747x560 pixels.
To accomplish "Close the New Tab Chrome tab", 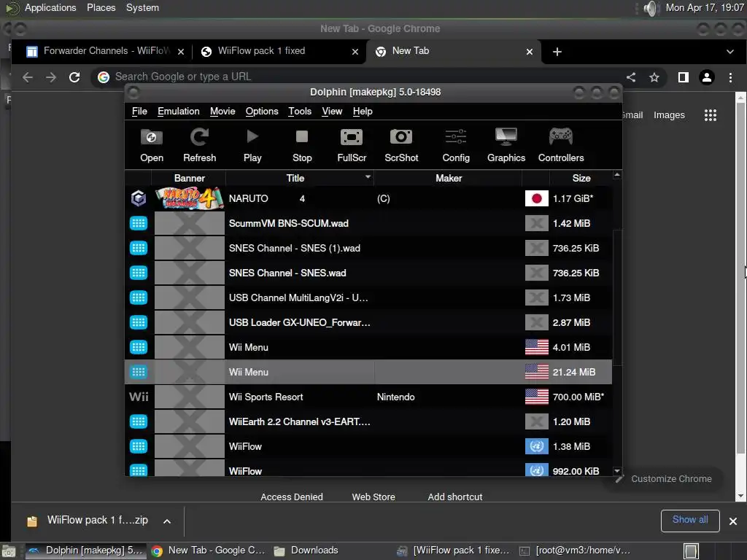I will (530, 52).
